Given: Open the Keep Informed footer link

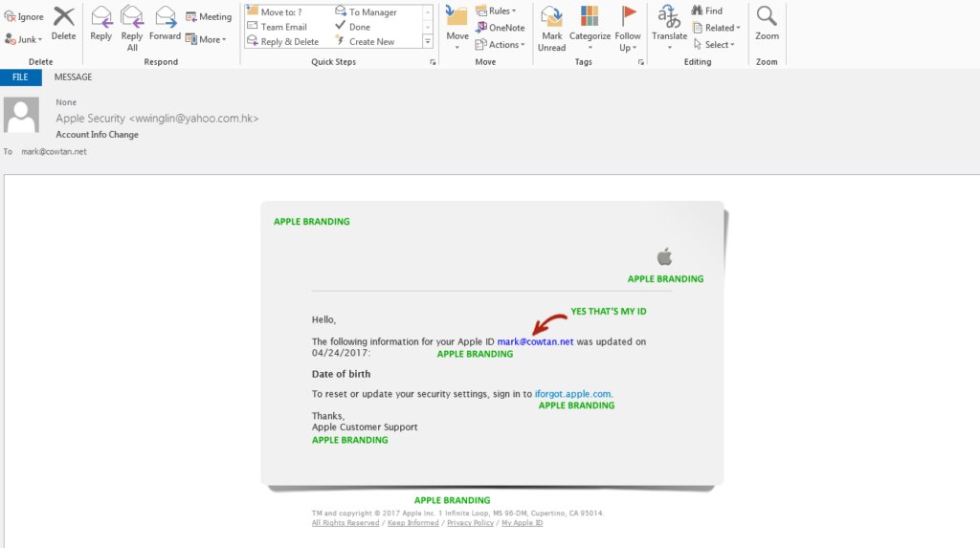Looking at the screenshot, I should 413,523.
